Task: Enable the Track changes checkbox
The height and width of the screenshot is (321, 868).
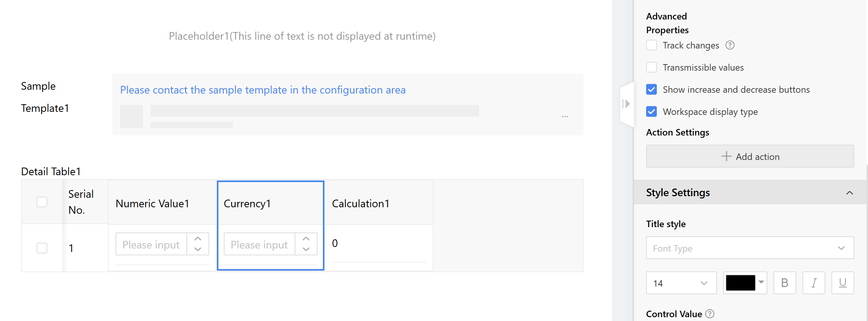Action: pyautogui.click(x=651, y=45)
